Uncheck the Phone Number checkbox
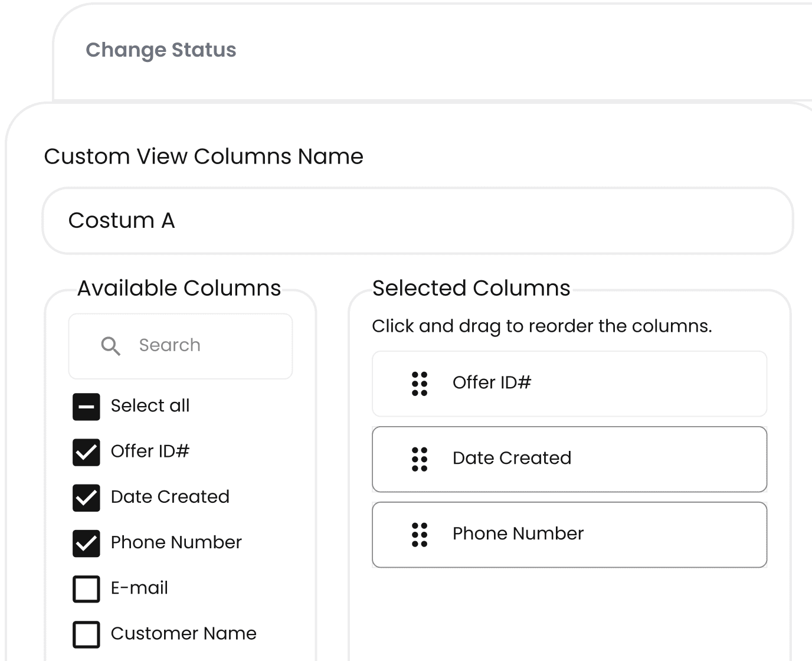 [x=86, y=543]
